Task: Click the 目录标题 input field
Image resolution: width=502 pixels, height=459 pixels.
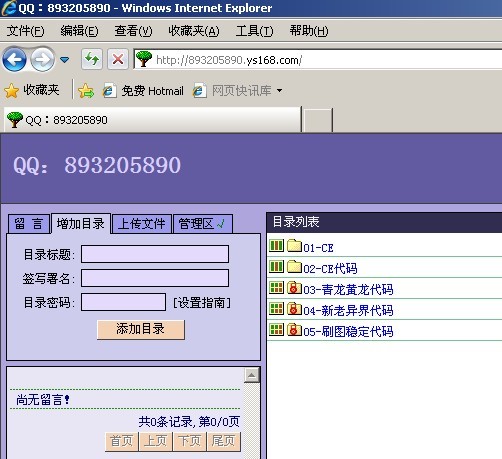Action: tap(155, 254)
